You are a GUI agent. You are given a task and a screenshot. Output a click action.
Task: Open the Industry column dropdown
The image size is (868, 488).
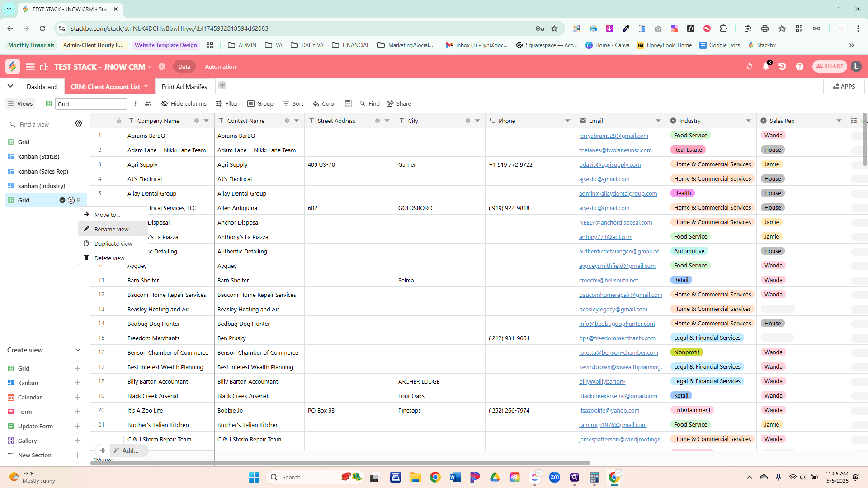[x=749, y=121]
